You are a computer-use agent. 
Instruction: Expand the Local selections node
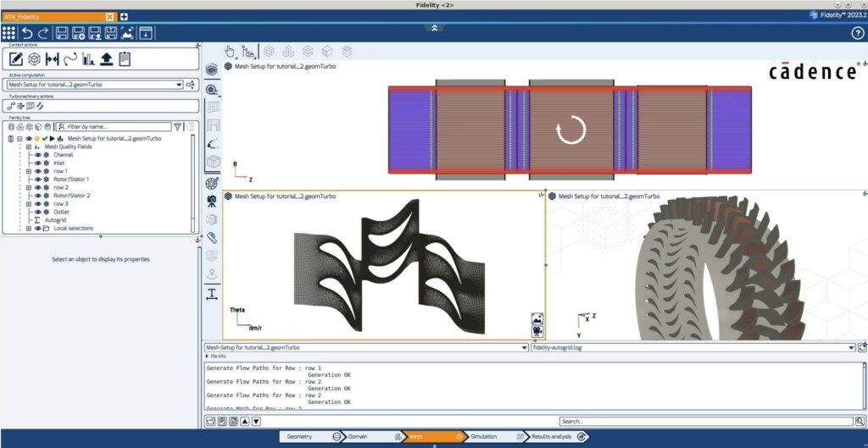(x=29, y=229)
